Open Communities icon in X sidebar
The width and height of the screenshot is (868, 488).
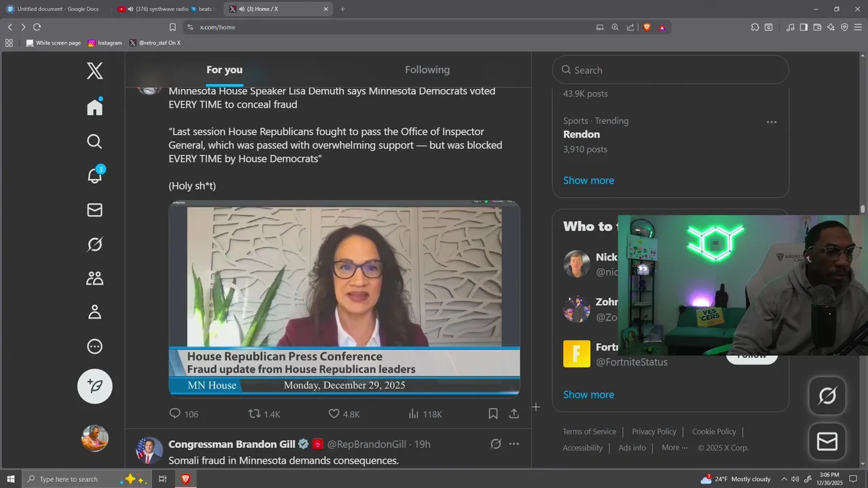(x=95, y=278)
